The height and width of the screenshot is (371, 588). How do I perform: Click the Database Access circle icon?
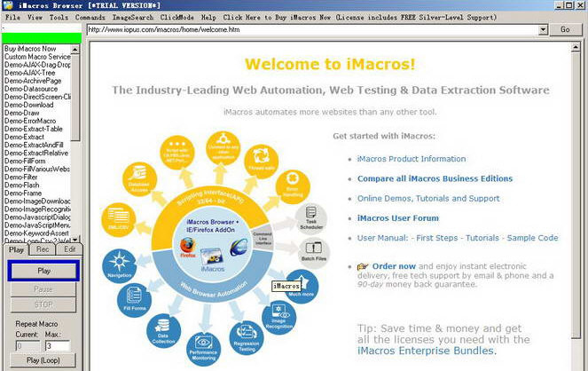[x=139, y=179]
